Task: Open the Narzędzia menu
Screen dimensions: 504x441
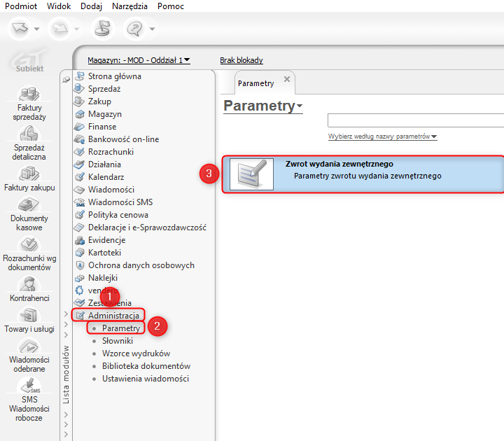Action: [130, 6]
